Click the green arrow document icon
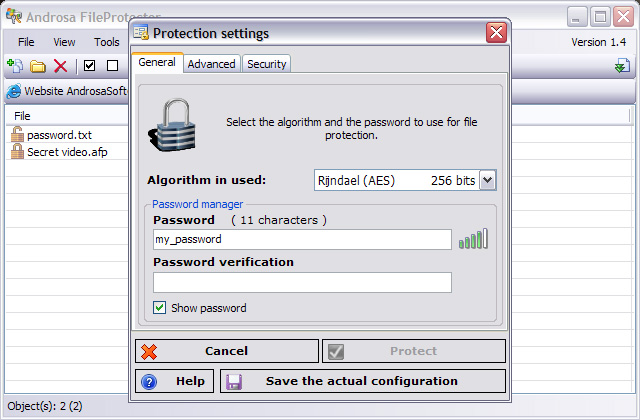Image resolution: width=640 pixels, height=420 pixels. (x=622, y=66)
